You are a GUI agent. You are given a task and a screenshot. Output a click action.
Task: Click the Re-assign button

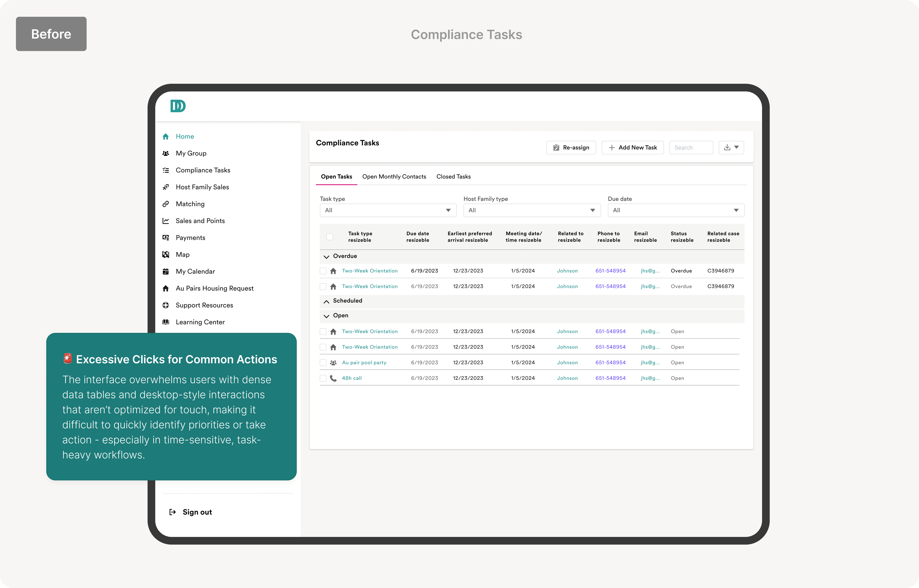(x=571, y=147)
